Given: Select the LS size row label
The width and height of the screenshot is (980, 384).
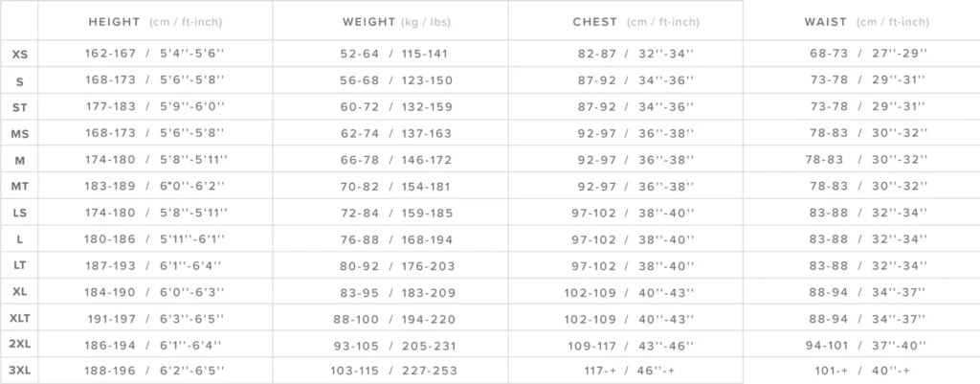Looking at the screenshot, I should pos(20,214).
